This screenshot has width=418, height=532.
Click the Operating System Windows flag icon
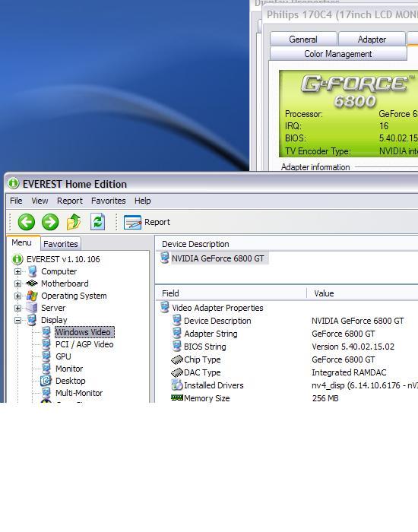coord(32,296)
